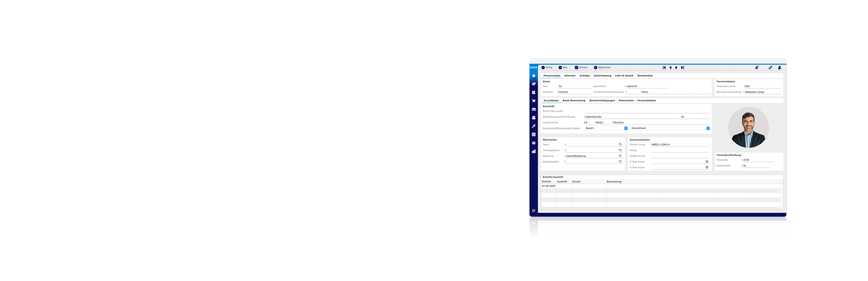
Task: Click the chain link icon in toolbar
Action: pyautogui.click(x=770, y=68)
